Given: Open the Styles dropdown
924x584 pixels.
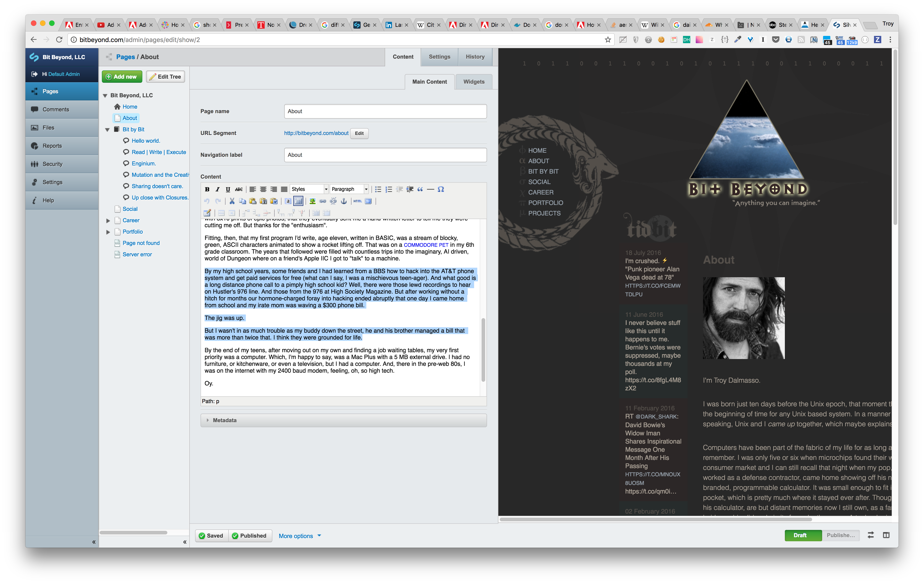Looking at the screenshot, I should 309,189.
